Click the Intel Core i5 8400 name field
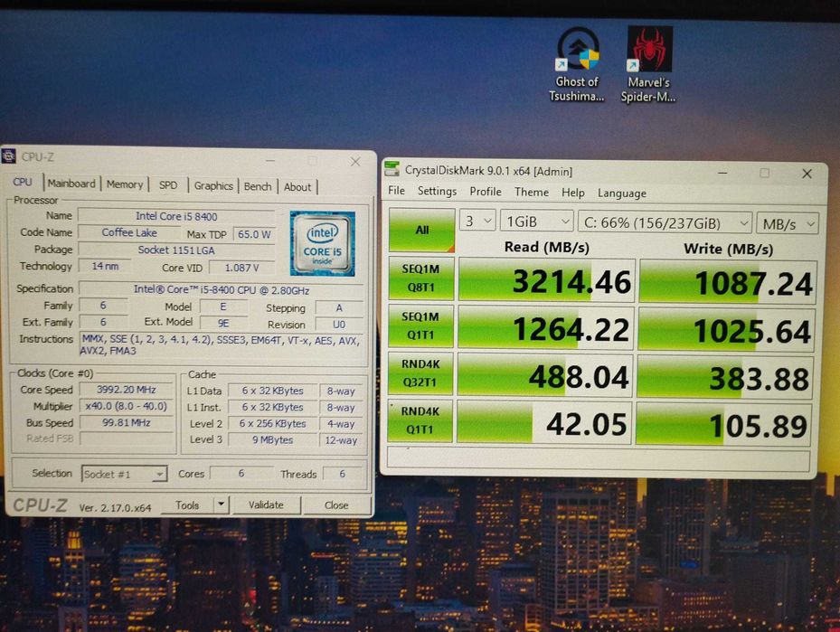Image resolution: width=840 pixels, height=632 pixels. pos(176,216)
